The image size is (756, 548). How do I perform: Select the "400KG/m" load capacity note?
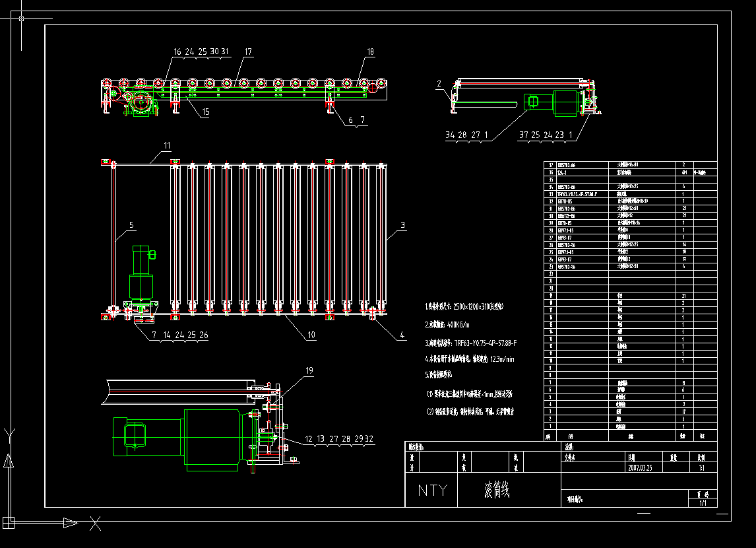click(x=458, y=325)
